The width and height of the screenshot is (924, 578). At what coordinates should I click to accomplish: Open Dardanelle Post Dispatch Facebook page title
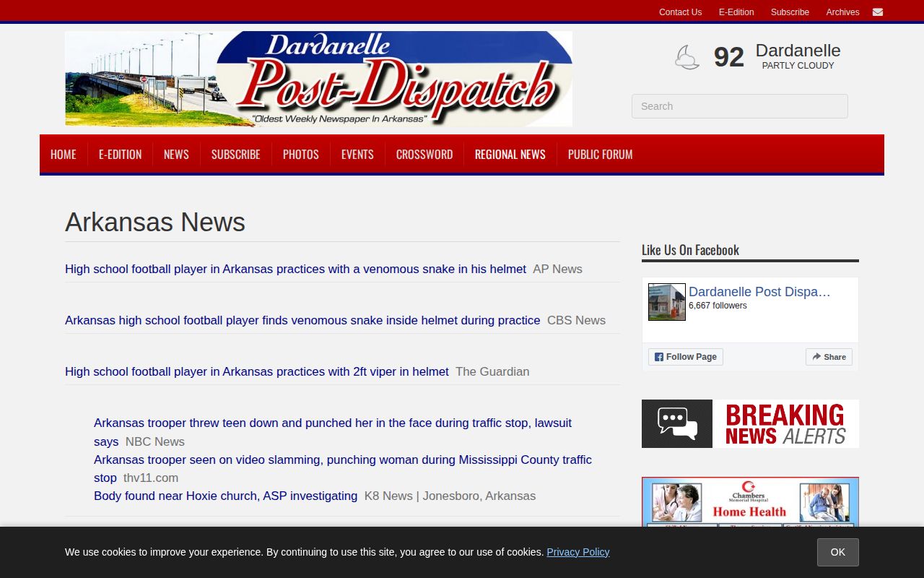pos(759,292)
